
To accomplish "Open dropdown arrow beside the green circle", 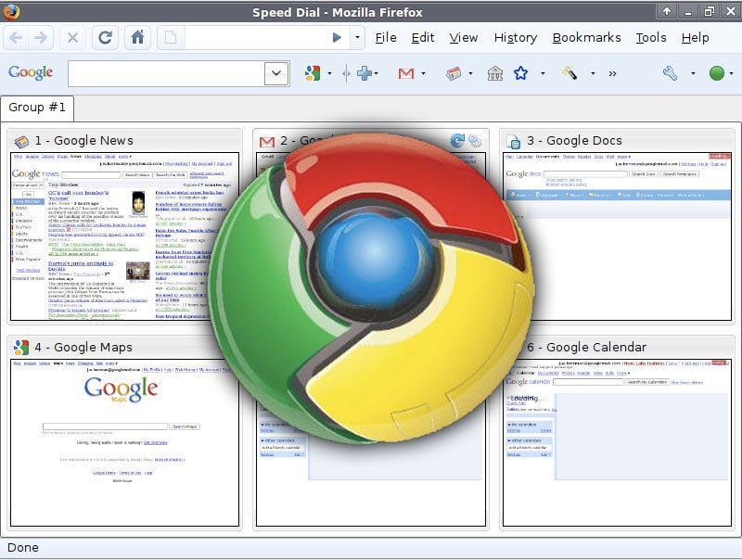I will (732, 73).
